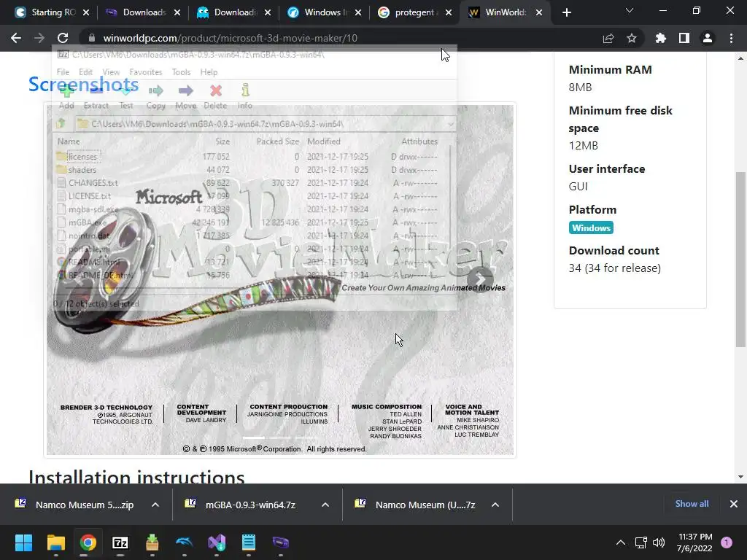Image resolution: width=747 pixels, height=560 pixels.
Task: Show hidden system tray icons
Action: pos(620,542)
